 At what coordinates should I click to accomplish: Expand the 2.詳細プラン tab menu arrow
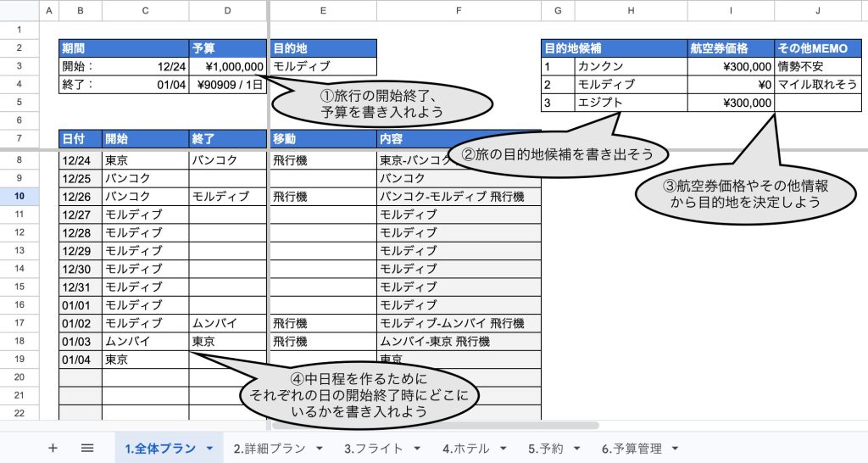(x=320, y=449)
